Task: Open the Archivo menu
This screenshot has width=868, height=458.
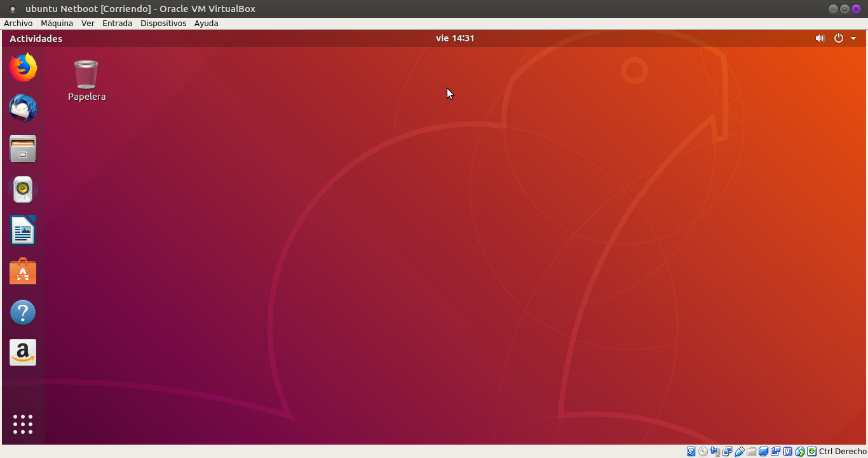Action: pos(18,23)
